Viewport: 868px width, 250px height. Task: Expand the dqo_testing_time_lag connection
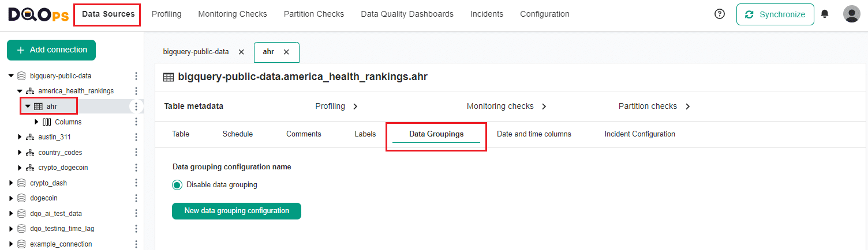tap(11, 229)
